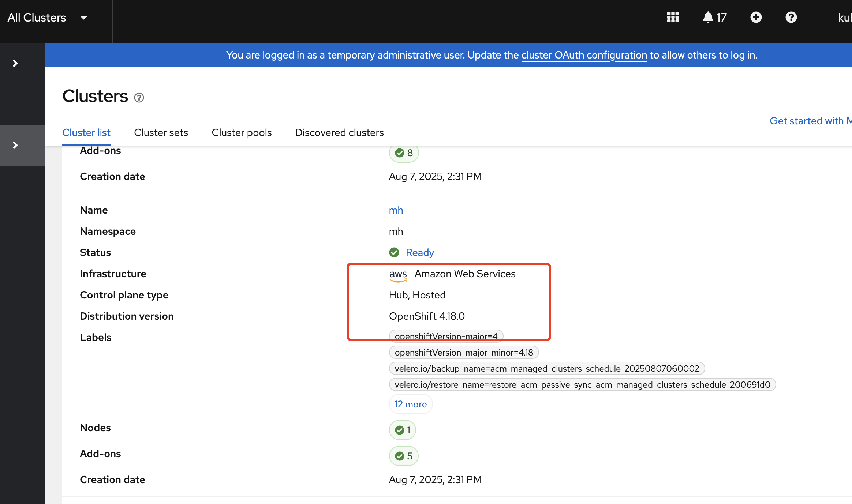The width and height of the screenshot is (852, 504).
Task: Click the green Ready status check icon
Action: 394,252
